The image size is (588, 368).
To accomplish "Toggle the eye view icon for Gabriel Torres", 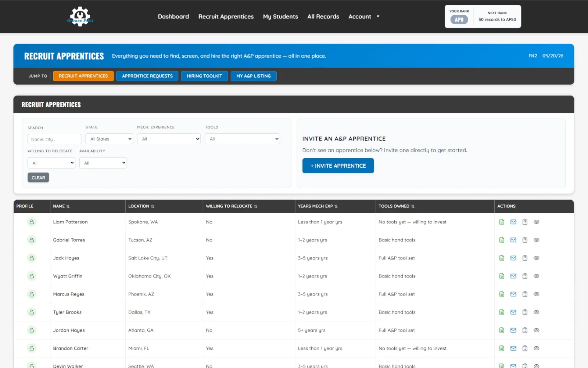I will coord(537,240).
